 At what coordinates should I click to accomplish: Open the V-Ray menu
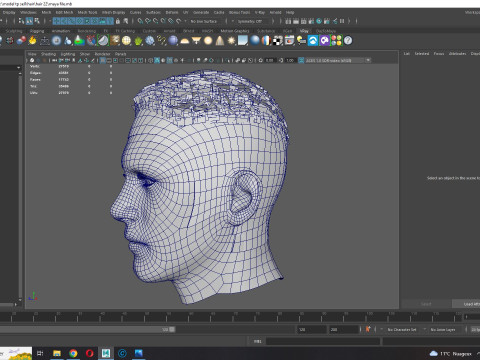click(x=260, y=12)
